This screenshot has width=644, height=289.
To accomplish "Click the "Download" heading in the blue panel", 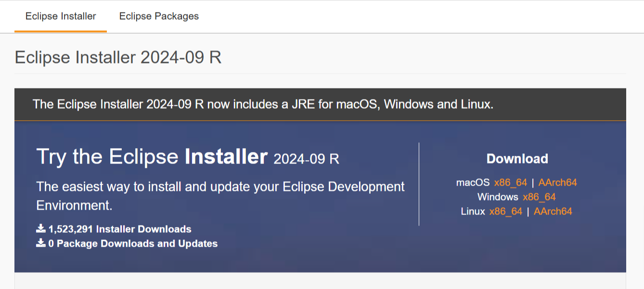I will (x=517, y=159).
